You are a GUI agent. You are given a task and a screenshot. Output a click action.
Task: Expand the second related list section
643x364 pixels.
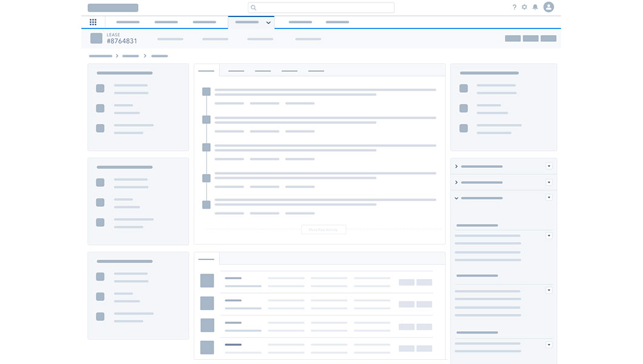pyautogui.click(x=455, y=182)
